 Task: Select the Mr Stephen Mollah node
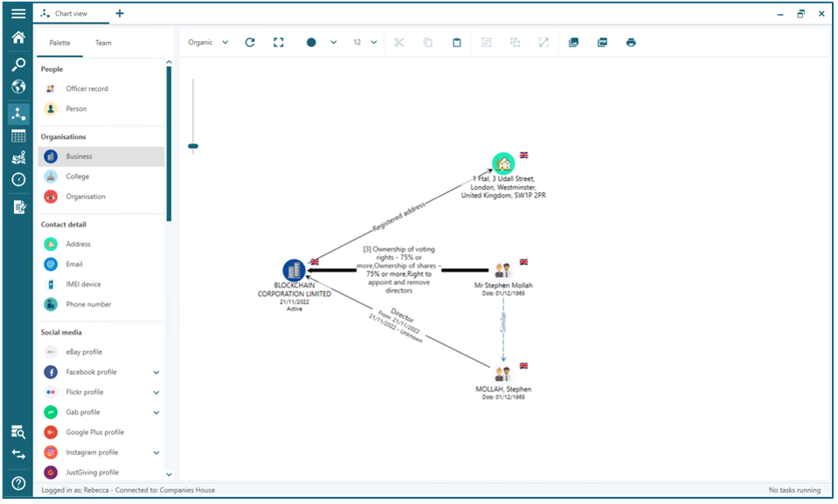tap(502, 270)
